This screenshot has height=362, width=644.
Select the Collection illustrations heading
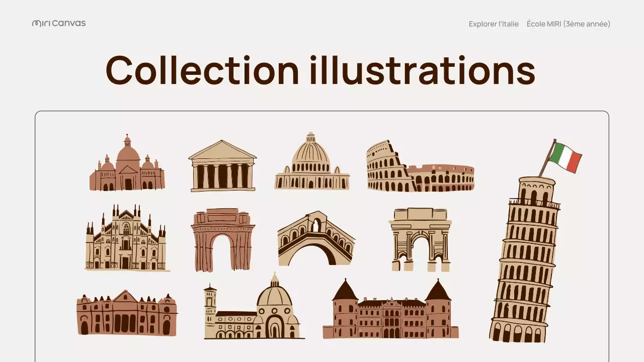[x=320, y=70]
